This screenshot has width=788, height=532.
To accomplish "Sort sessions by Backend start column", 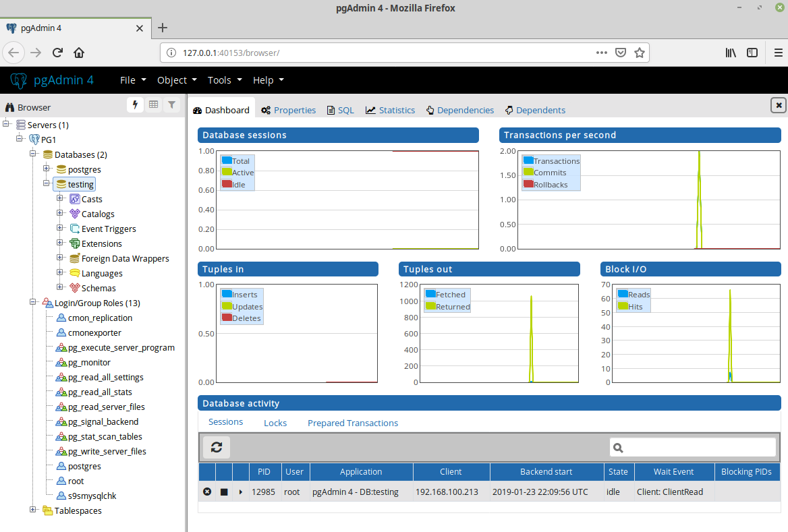I will [x=546, y=472].
